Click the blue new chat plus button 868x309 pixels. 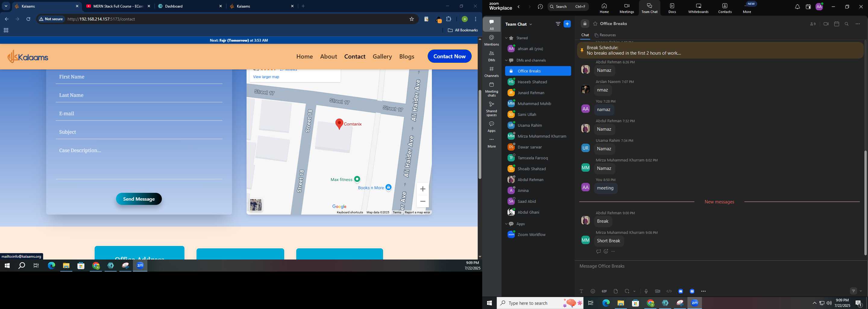(x=567, y=24)
